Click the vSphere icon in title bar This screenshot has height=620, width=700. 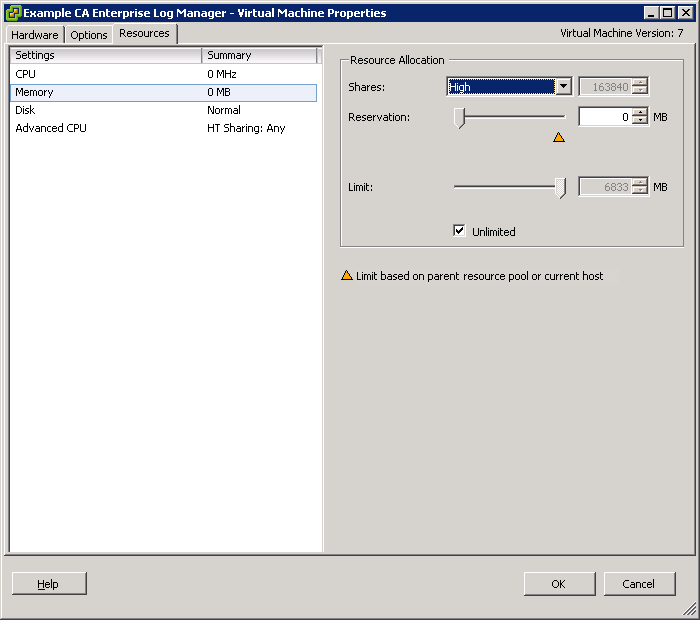coord(13,13)
